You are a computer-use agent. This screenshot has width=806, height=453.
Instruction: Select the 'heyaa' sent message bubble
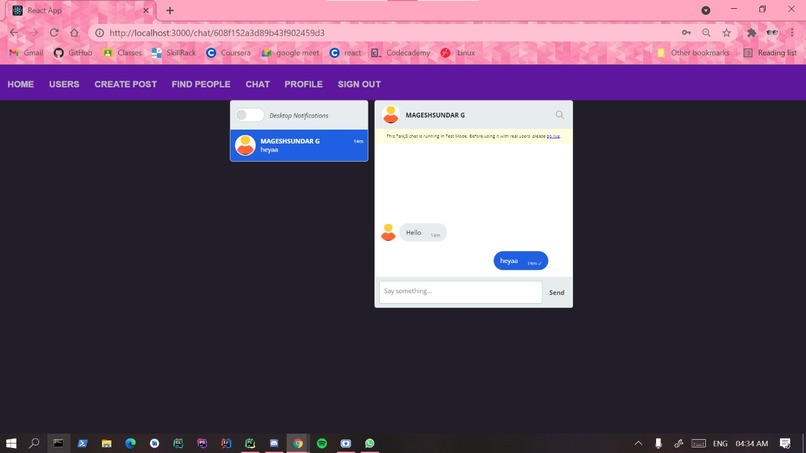(x=521, y=261)
